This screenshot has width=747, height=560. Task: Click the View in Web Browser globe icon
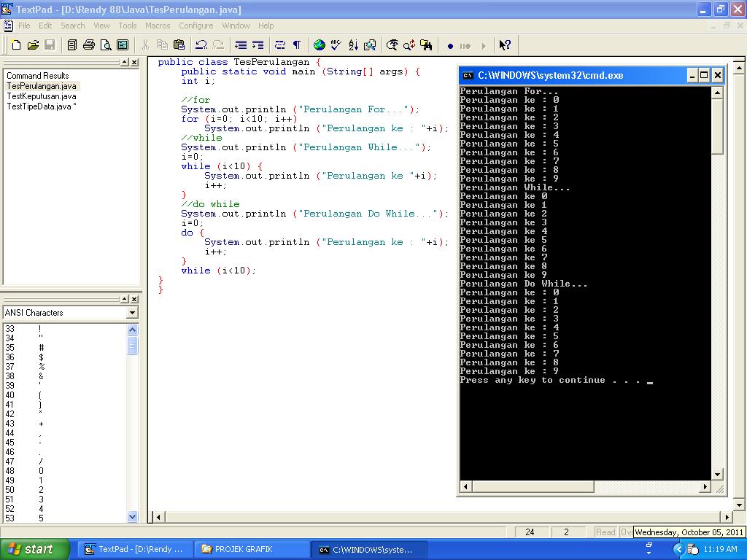click(320, 45)
